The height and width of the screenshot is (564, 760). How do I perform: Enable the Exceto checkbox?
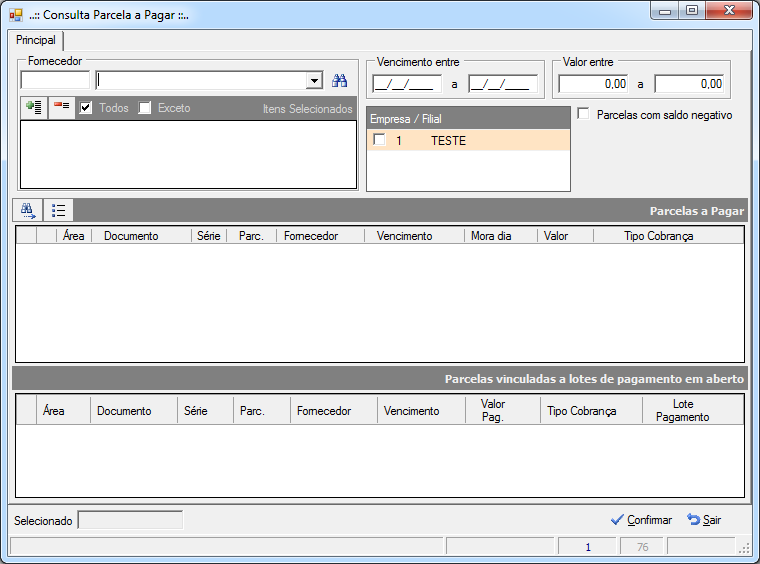144,108
